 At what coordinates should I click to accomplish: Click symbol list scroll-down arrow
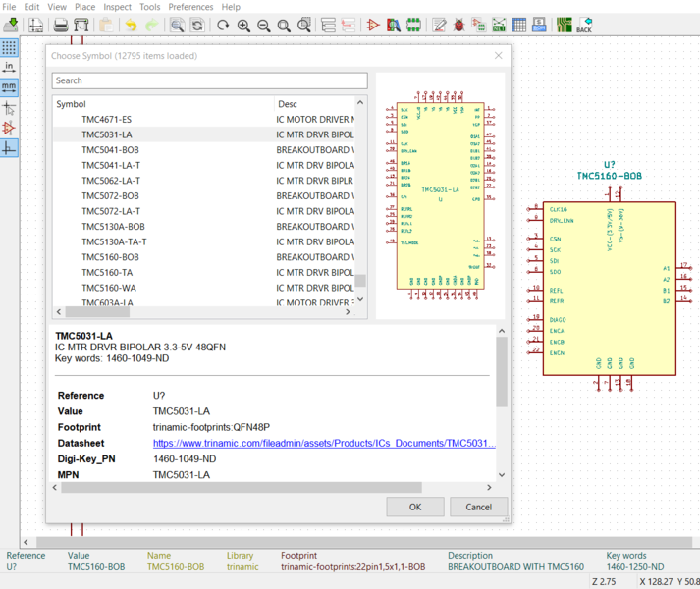pos(360,299)
